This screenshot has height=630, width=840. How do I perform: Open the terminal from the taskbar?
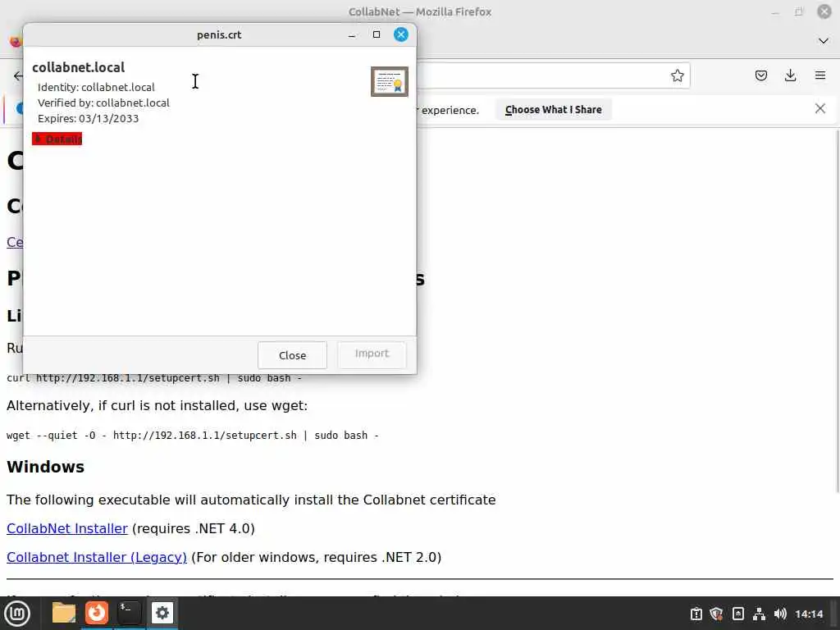pos(129,613)
